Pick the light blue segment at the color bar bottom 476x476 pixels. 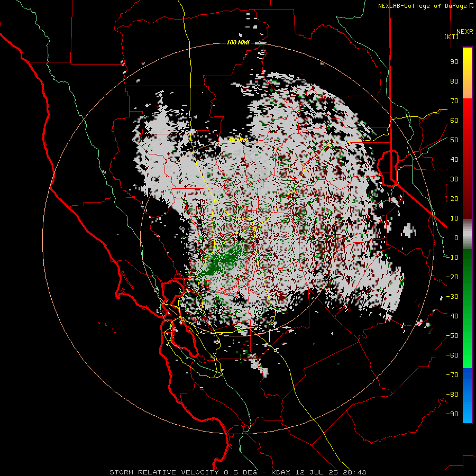467,413
